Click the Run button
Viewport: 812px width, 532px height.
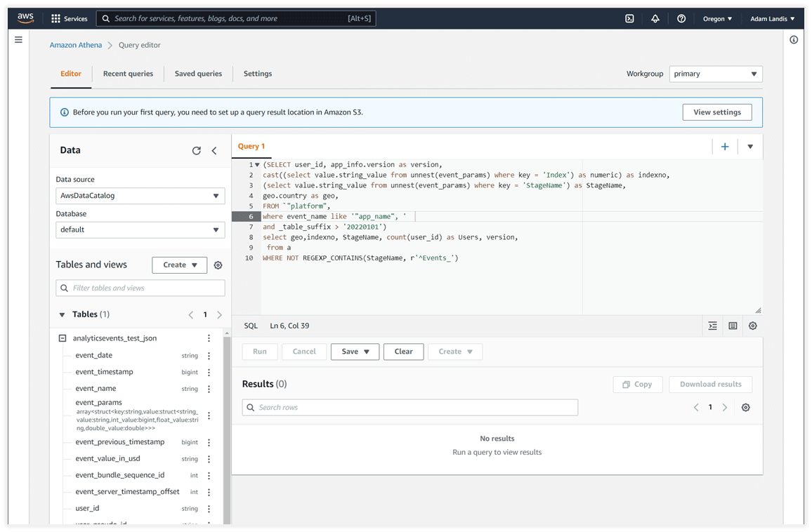pos(260,352)
